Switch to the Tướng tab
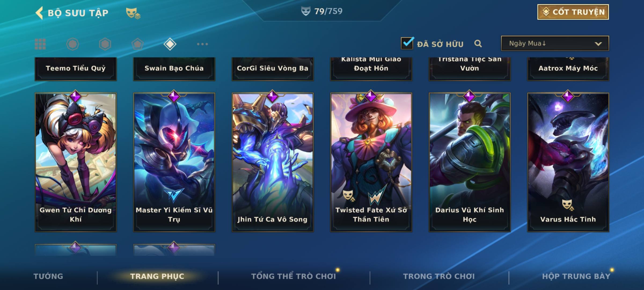This screenshot has height=290, width=644. click(48, 276)
